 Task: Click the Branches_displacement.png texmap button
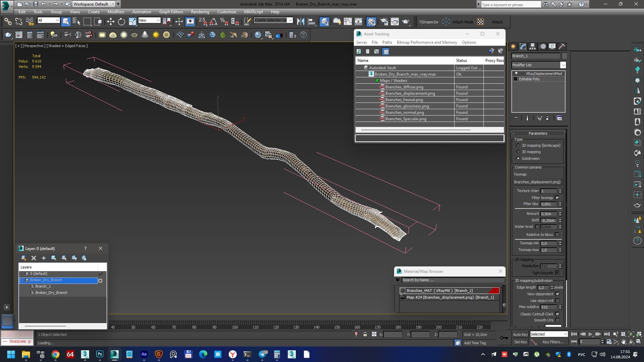click(x=538, y=182)
